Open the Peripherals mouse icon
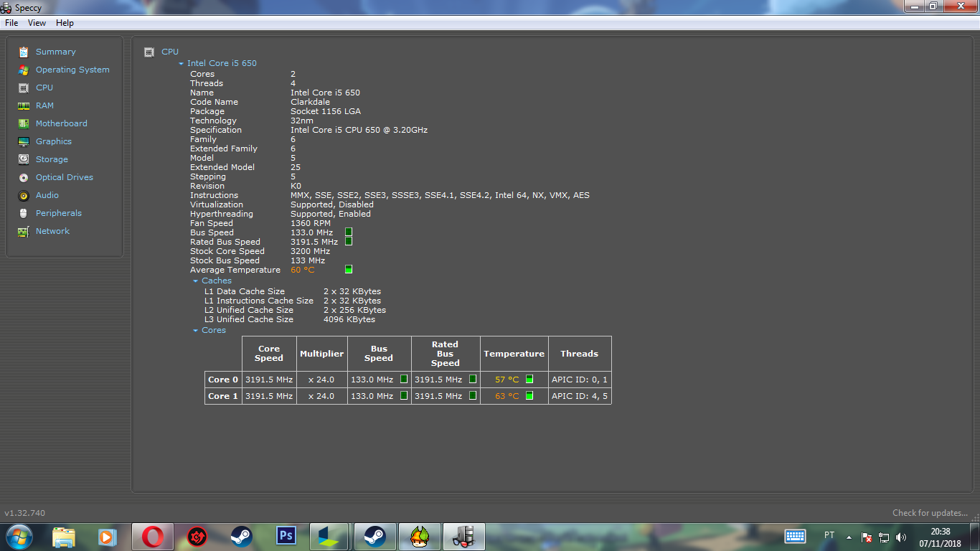The image size is (980, 551). (24, 213)
